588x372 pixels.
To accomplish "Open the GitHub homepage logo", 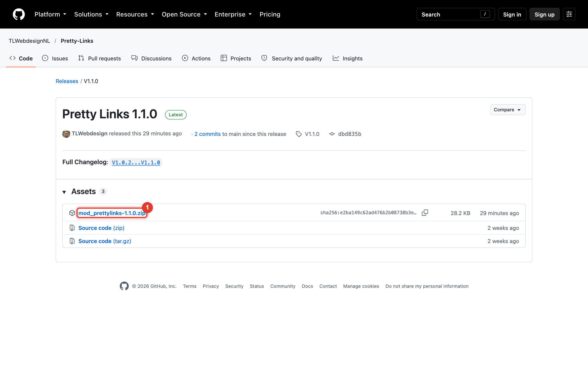I will (19, 14).
